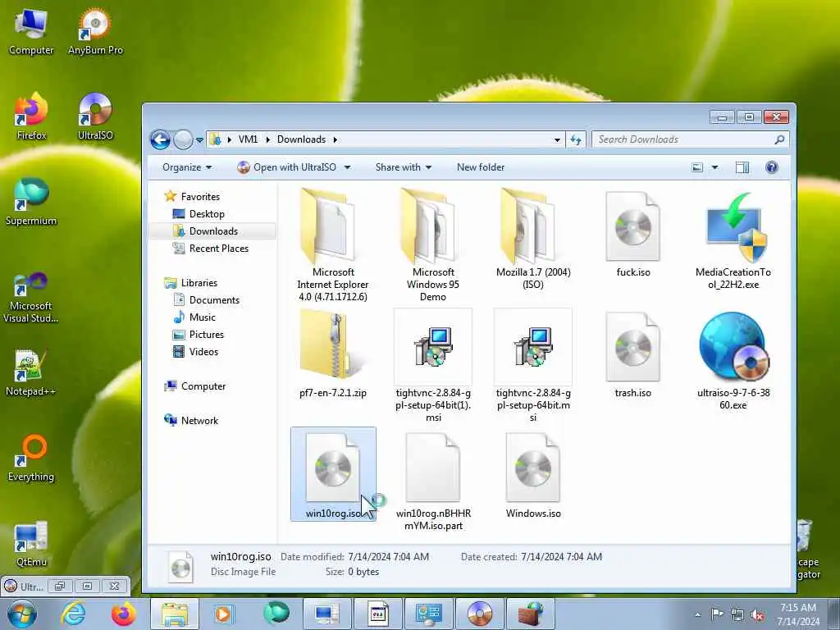This screenshot has height=630, width=840.
Task: Click the Explorer forward arrow button
Action: [x=183, y=139]
